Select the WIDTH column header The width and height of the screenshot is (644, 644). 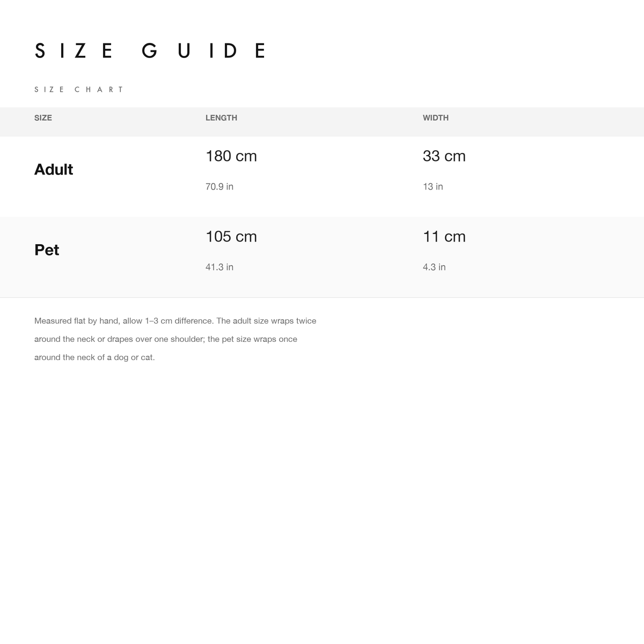tap(436, 118)
